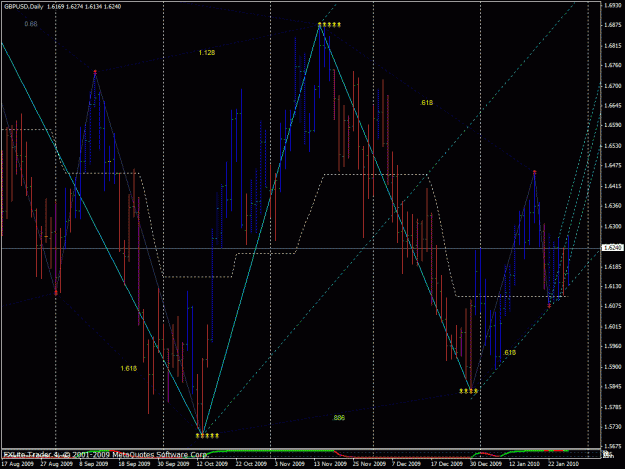This screenshot has width=625, height=469.
Task: Select the 1.128 Fibonacci ratio label
Action: click(x=207, y=53)
